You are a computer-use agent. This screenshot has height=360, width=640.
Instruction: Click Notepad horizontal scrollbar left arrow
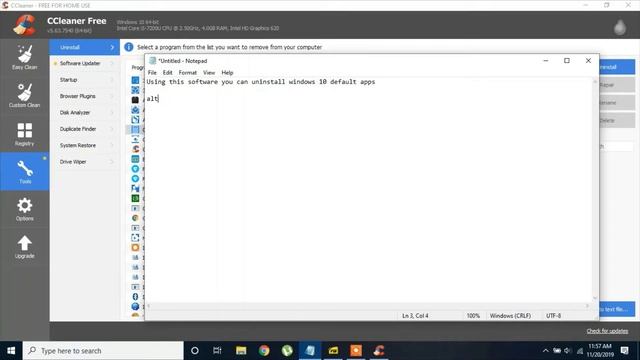coord(149,306)
